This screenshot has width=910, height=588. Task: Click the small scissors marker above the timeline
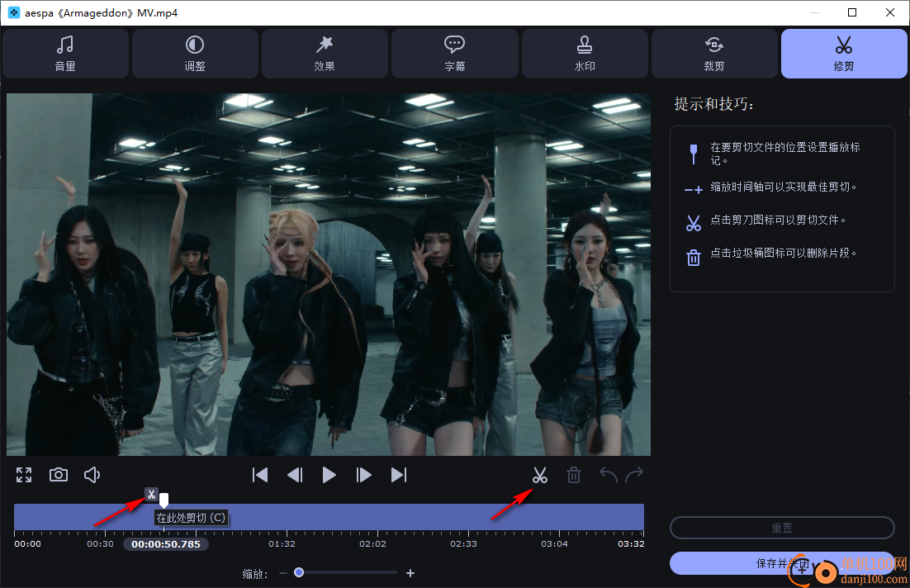click(151, 495)
